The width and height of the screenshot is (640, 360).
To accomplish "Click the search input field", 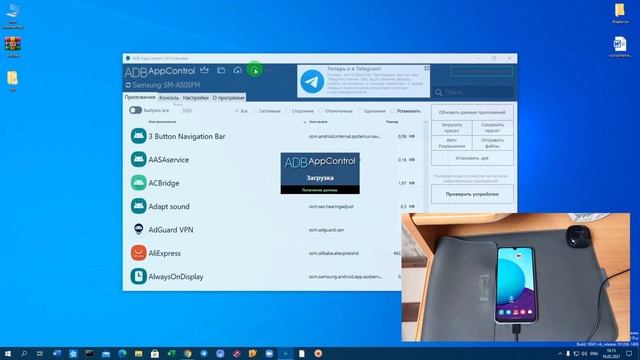I will point(474,92).
